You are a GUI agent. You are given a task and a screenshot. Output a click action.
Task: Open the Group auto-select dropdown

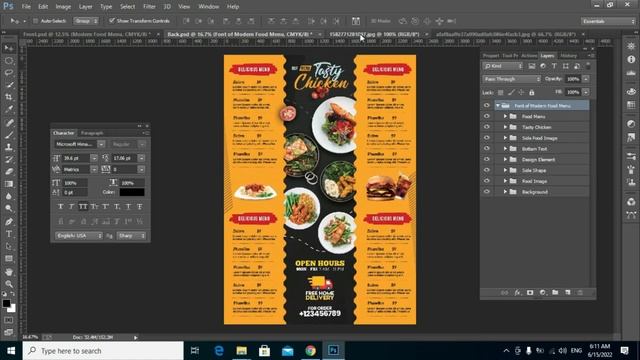(86, 21)
